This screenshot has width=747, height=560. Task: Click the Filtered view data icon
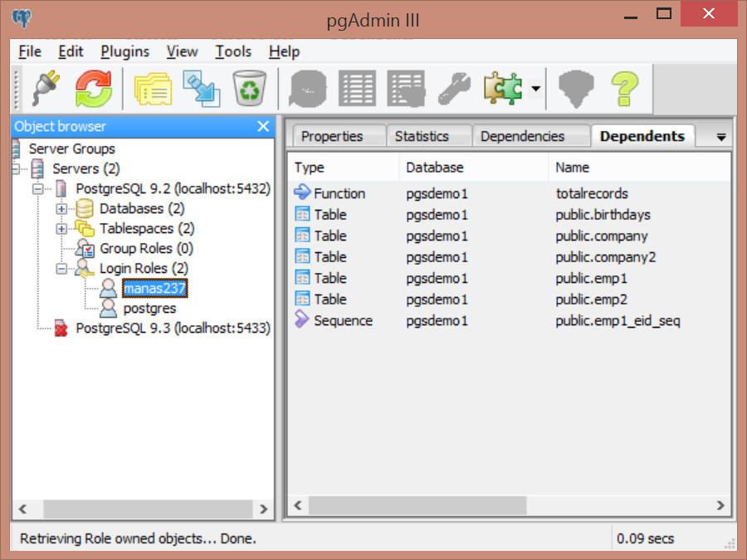click(x=406, y=89)
